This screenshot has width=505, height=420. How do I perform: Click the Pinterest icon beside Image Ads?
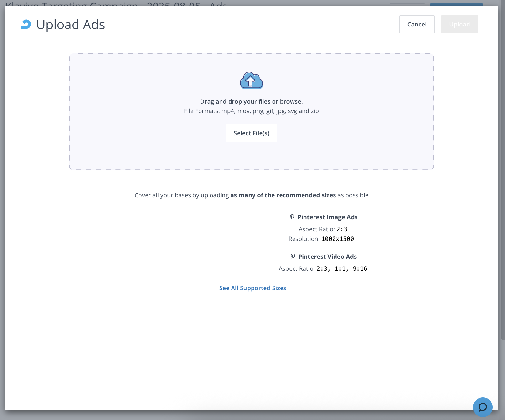coord(292,217)
